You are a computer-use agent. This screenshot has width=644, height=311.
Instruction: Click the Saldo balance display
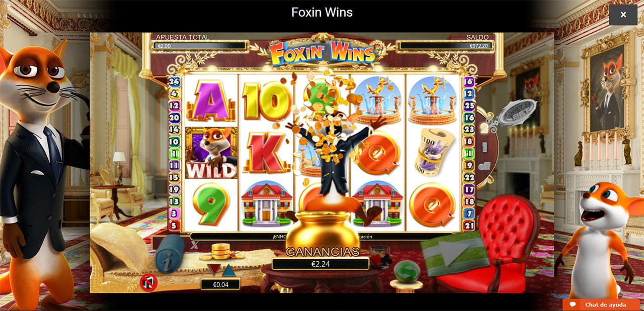click(x=445, y=46)
